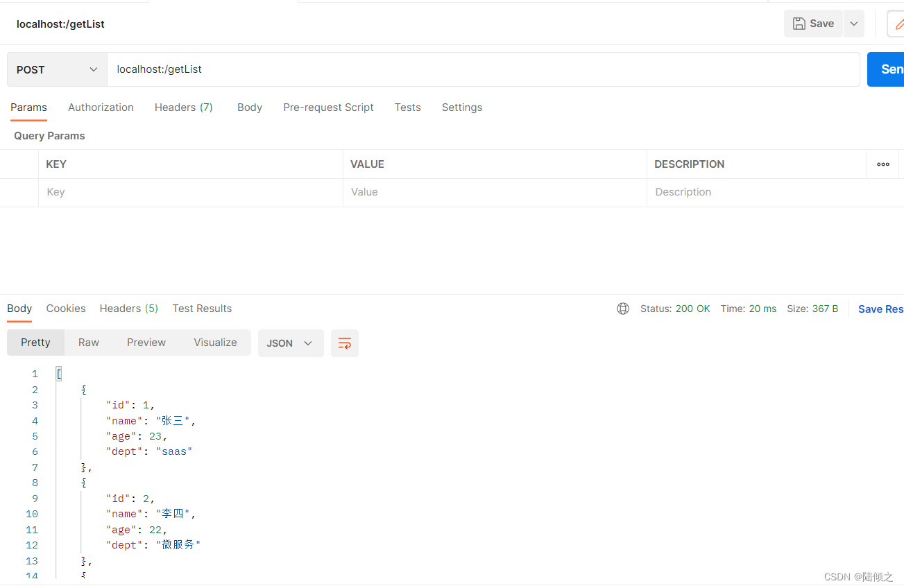Open the response Cookies tab

point(66,309)
